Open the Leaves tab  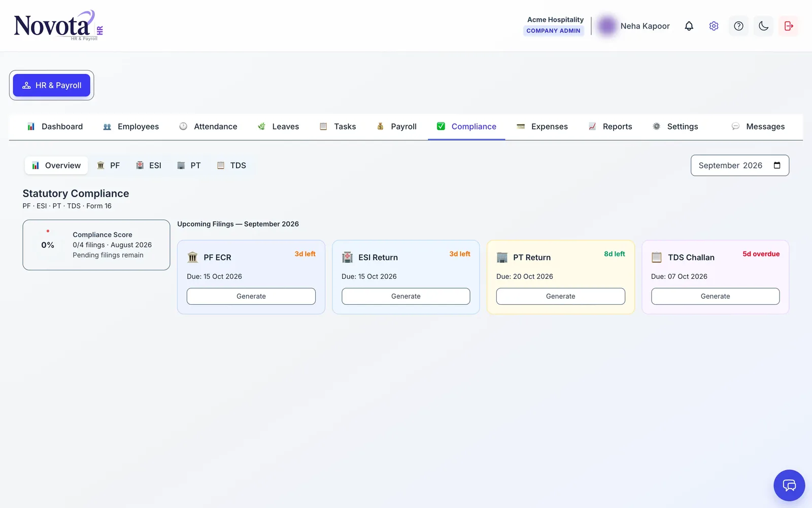278,126
